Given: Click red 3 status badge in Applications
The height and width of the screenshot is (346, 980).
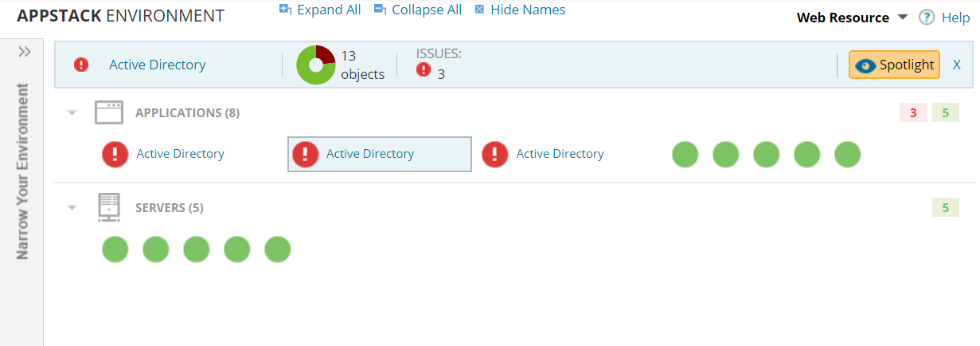Looking at the screenshot, I should coord(913,113).
